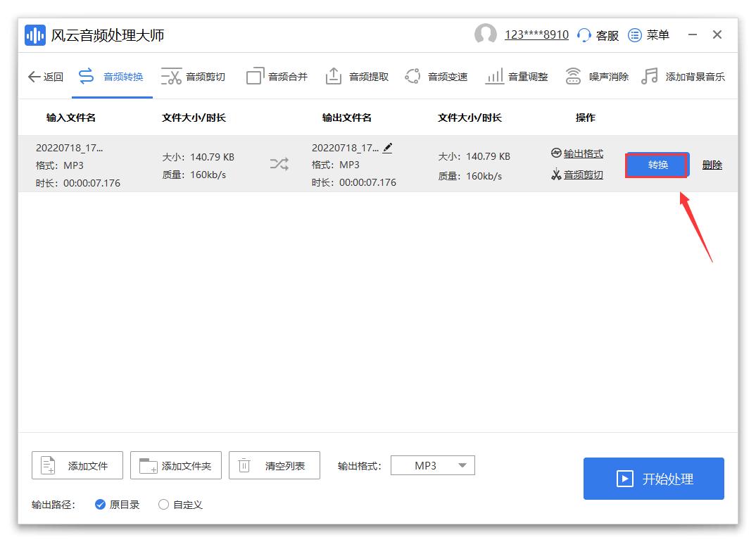Open 输出格式 settings in the operation column

(x=582, y=153)
